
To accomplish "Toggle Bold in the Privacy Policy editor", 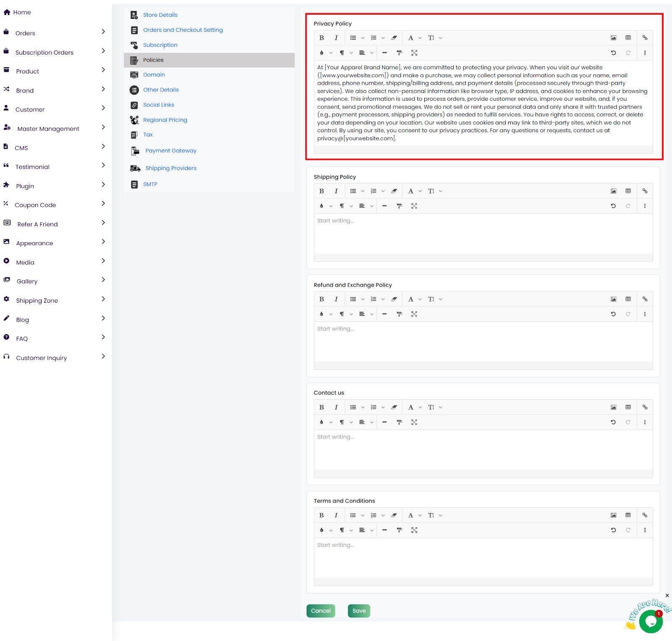I will pos(322,38).
